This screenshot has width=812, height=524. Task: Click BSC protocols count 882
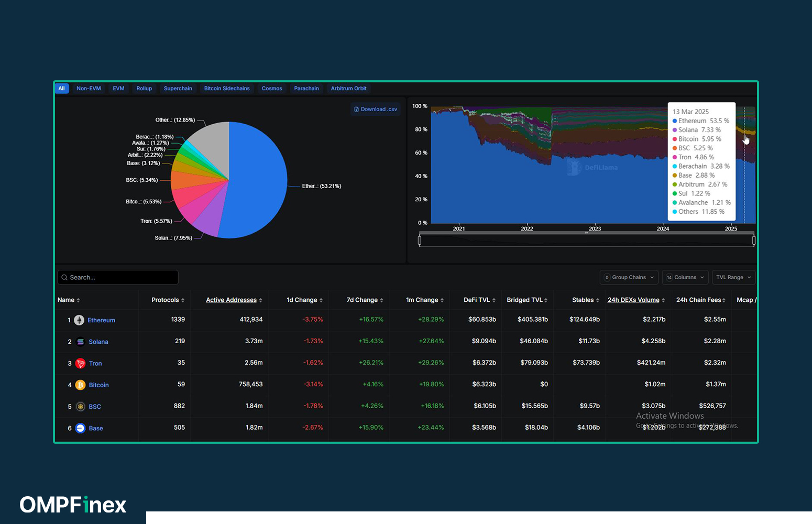(x=179, y=406)
